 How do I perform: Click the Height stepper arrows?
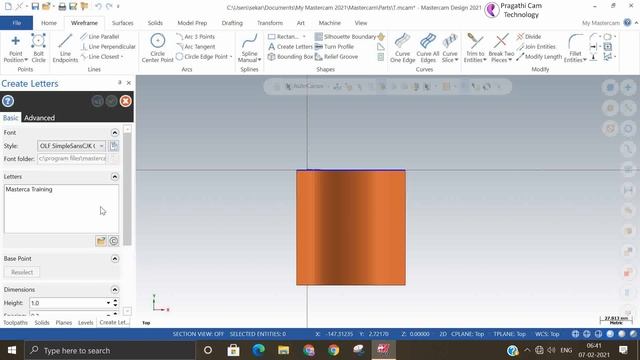[116, 303]
